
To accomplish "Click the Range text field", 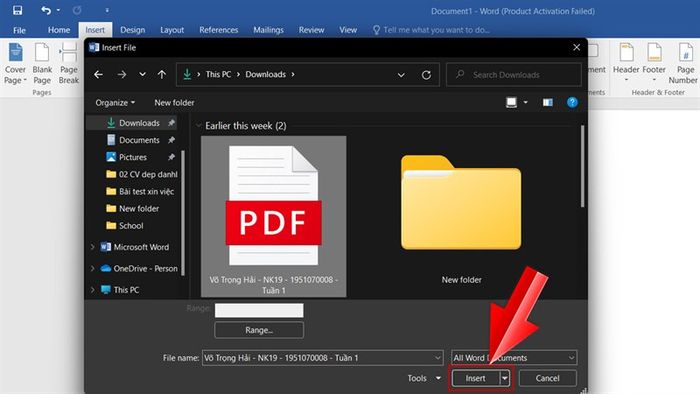I will click(x=259, y=310).
